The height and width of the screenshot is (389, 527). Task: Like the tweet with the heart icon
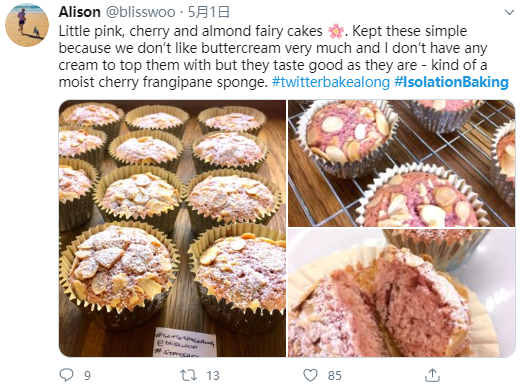coord(310,375)
